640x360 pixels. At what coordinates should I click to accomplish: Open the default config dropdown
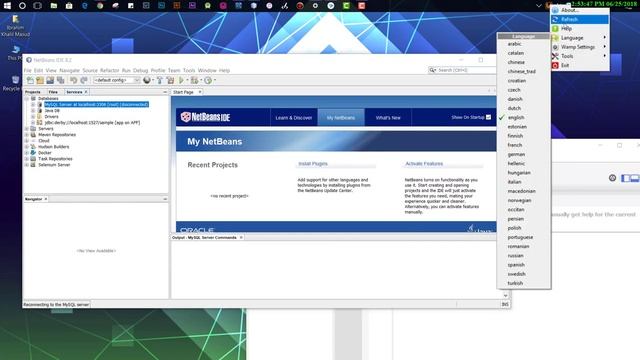point(117,80)
